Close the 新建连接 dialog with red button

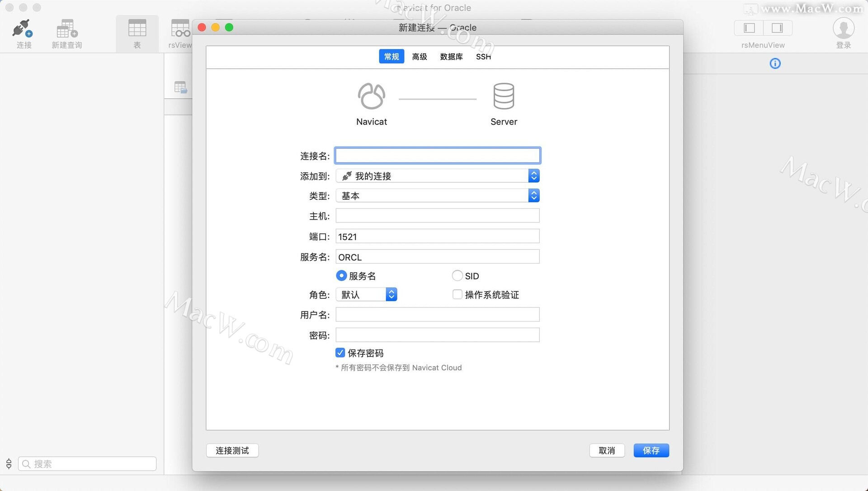coord(202,28)
